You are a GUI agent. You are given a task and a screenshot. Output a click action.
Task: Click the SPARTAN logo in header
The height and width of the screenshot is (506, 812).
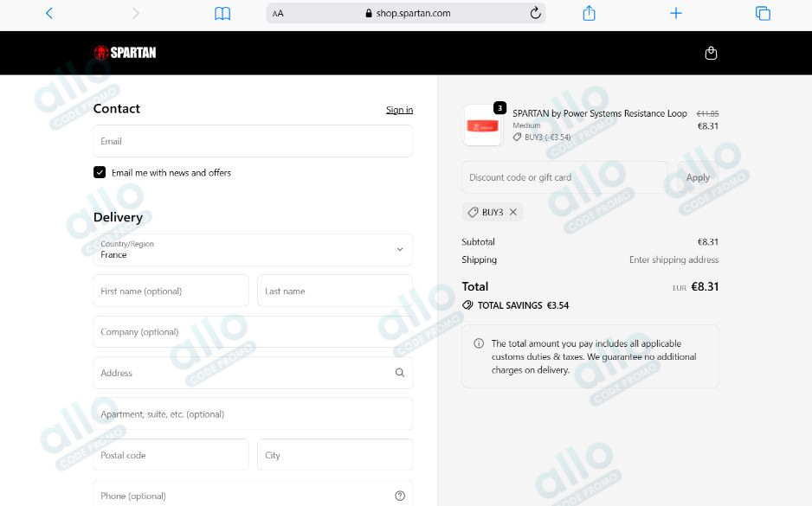pyautogui.click(x=126, y=53)
